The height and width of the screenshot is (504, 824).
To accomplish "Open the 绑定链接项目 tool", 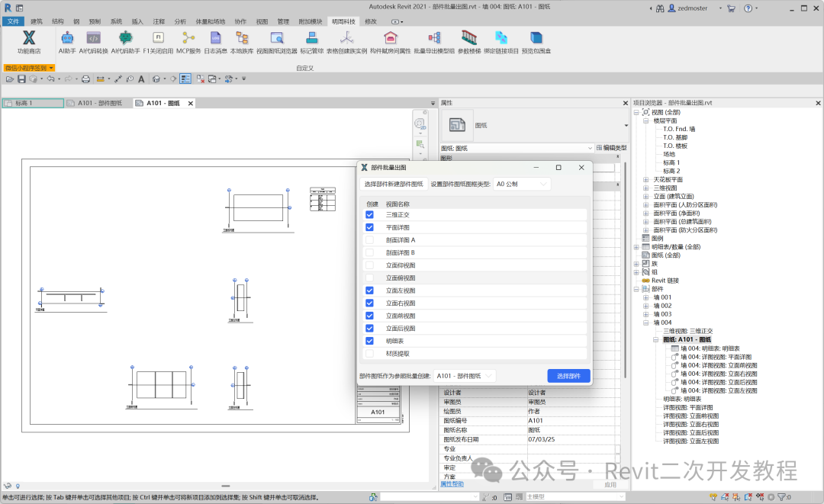I will [x=501, y=41].
